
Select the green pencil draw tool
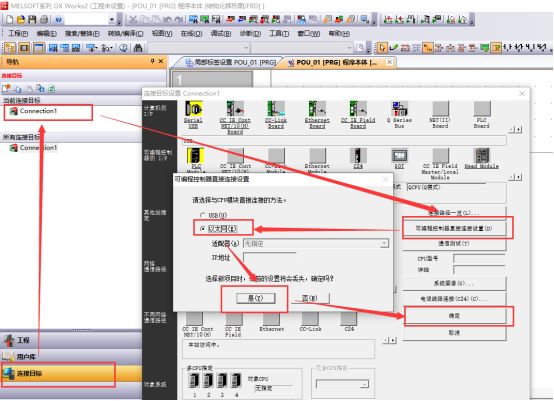point(393,48)
